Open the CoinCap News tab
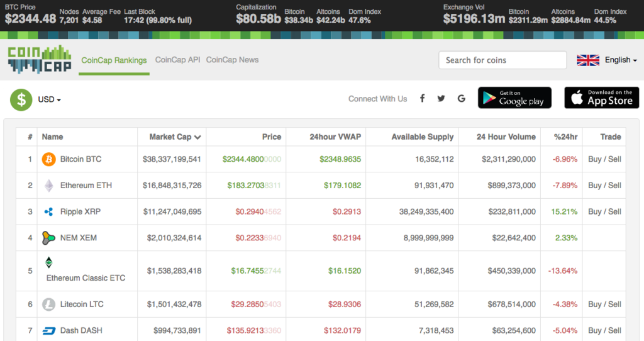644x341 pixels. click(233, 60)
